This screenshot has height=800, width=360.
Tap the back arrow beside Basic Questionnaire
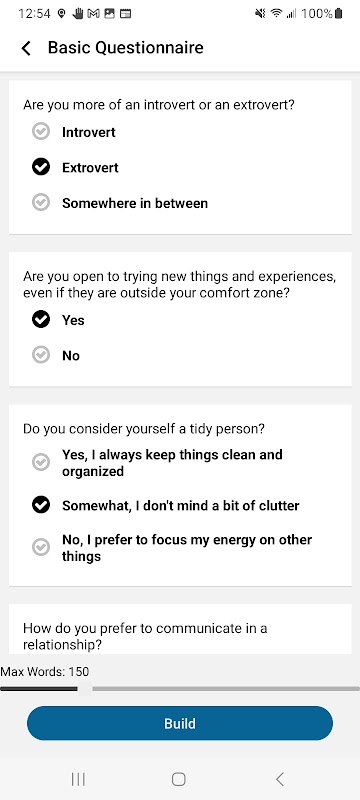click(26, 48)
